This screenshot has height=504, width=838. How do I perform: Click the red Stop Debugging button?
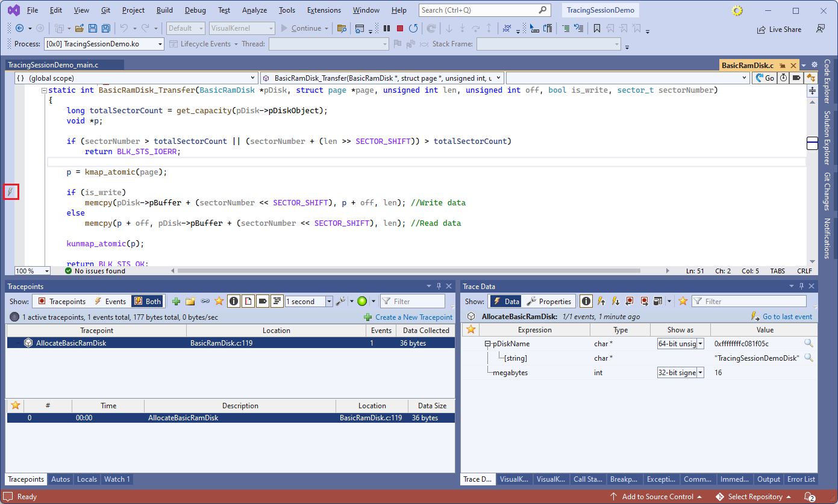(399, 28)
